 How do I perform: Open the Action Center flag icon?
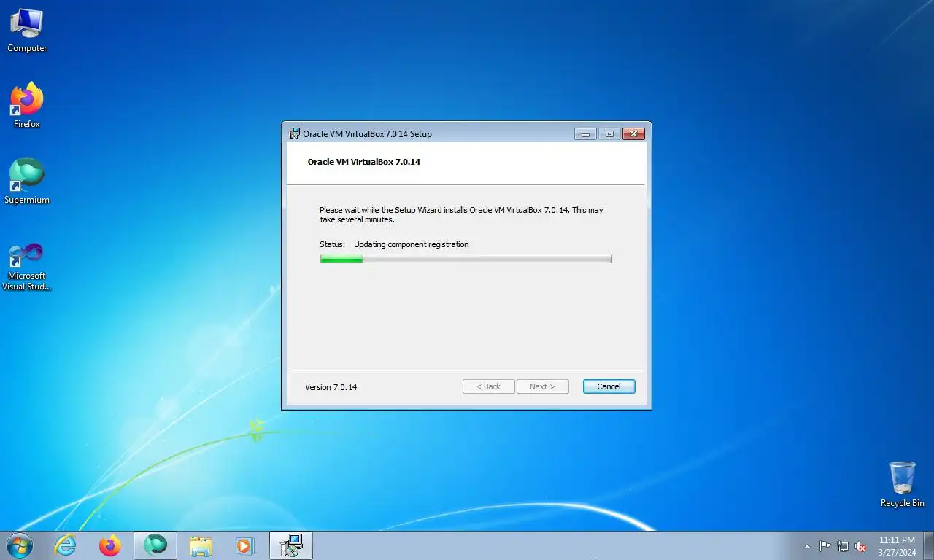pyautogui.click(x=825, y=546)
